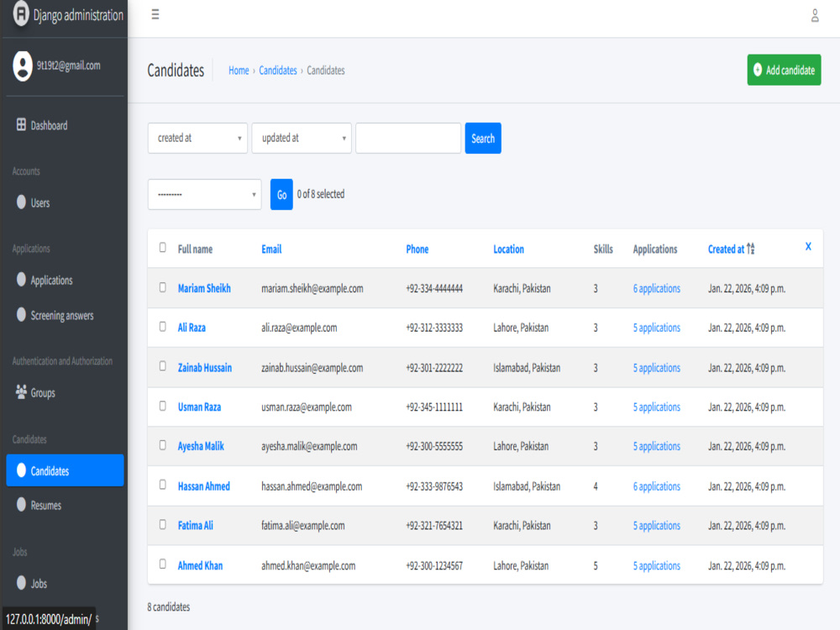840x630 pixels.
Task: Select the Ayesha Malik row checkbox
Action: click(162, 445)
